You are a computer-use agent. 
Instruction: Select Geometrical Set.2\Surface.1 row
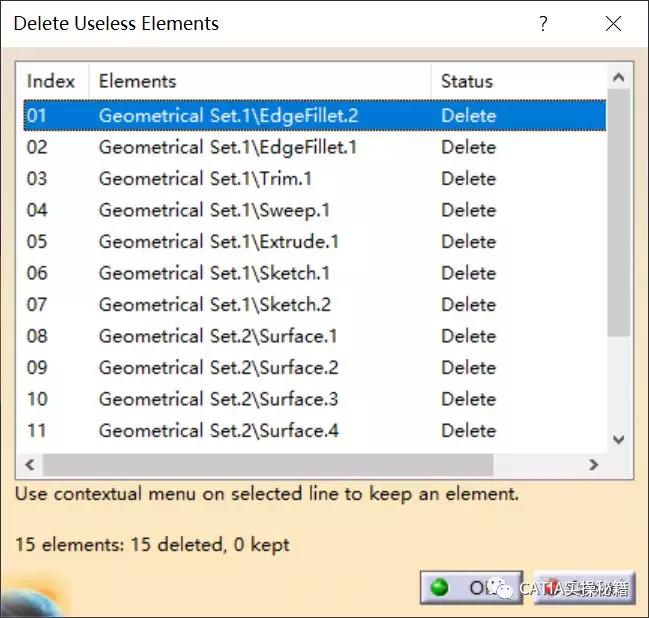218,336
